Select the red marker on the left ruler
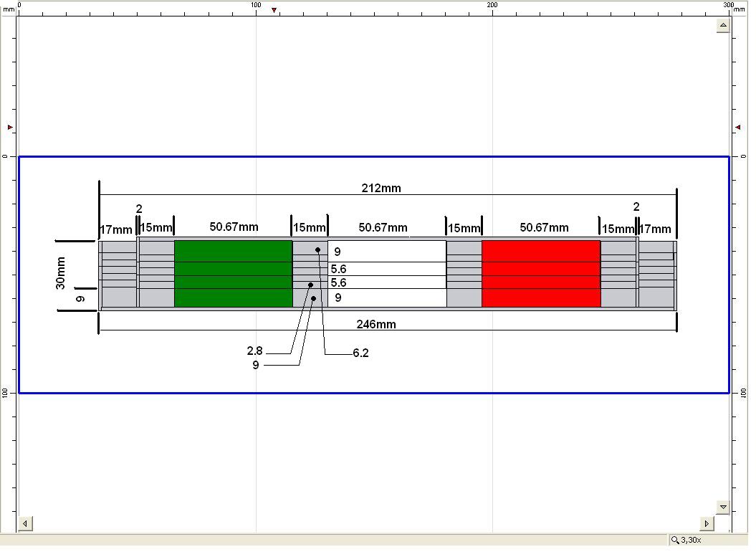Viewport: 756px width, 552px height. (x=10, y=128)
